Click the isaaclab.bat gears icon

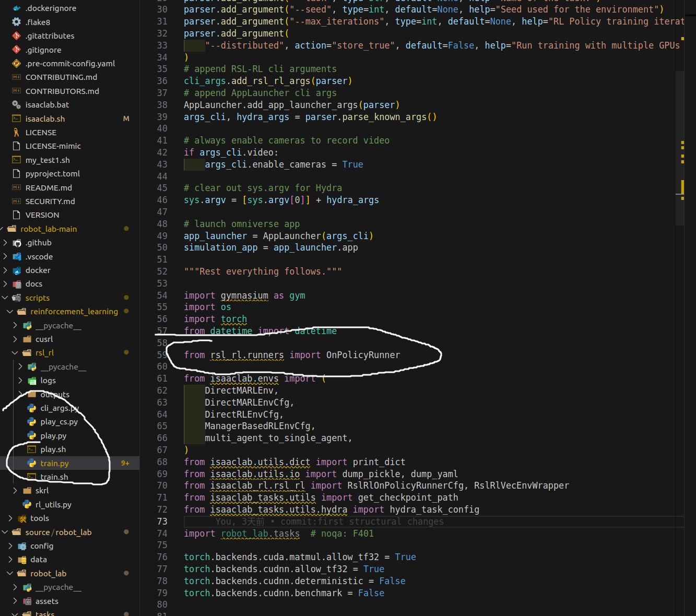click(16, 105)
